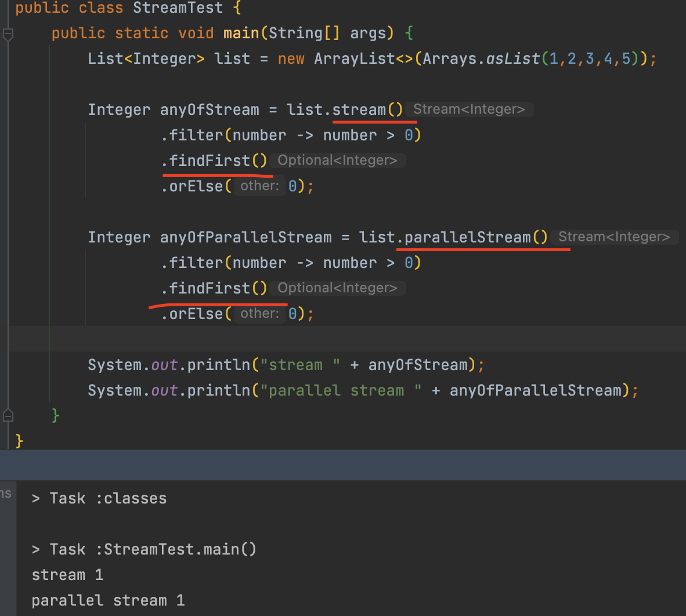Click '> Task :StreamTest.main()' console line
This screenshot has width=686, height=616.
(144, 549)
